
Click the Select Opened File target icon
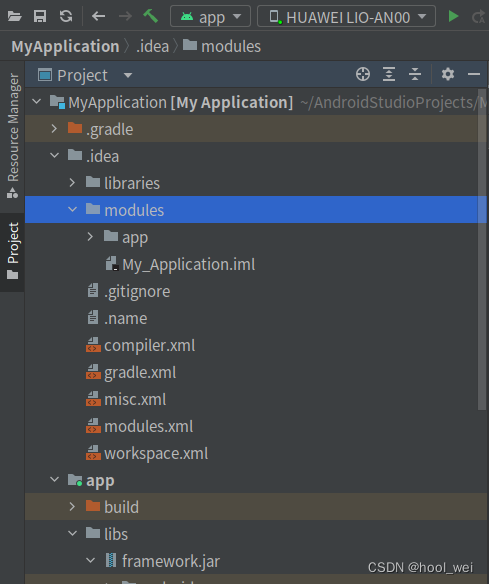click(363, 74)
